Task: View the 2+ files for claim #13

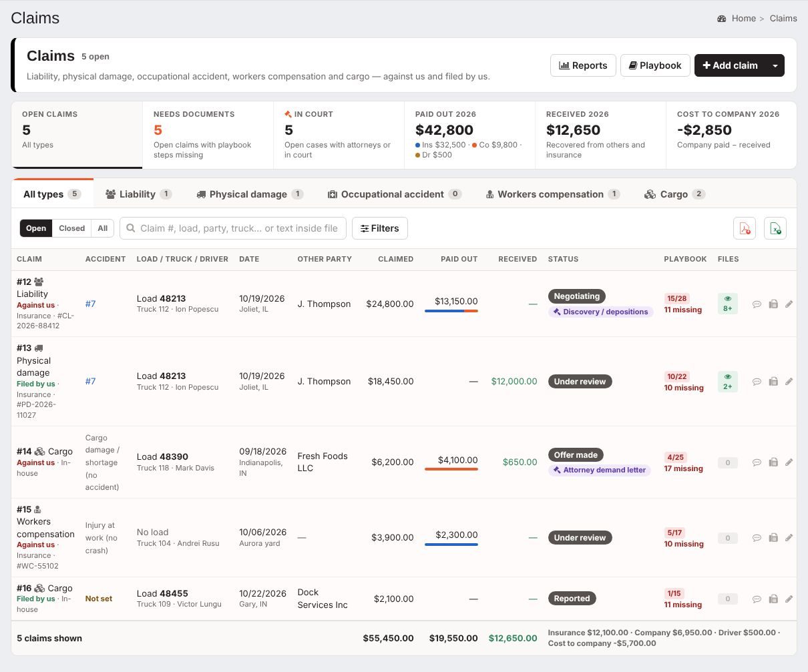Action: [728, 381]
